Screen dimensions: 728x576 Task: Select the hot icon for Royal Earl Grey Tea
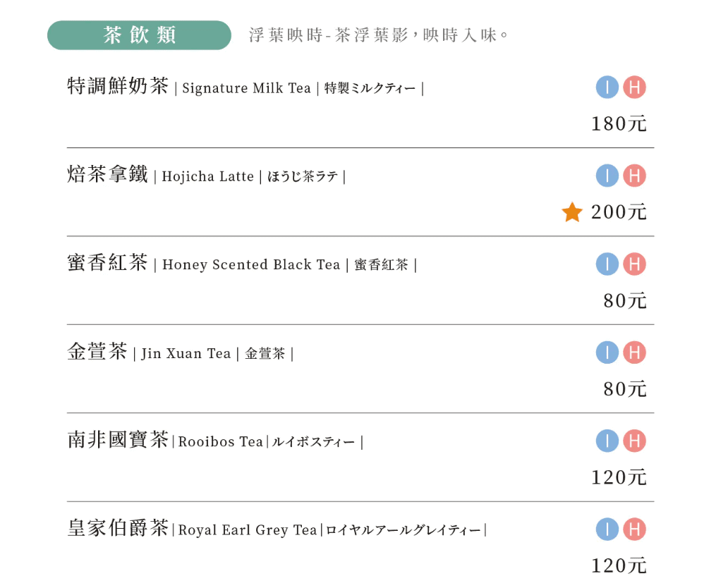point(634,529)
